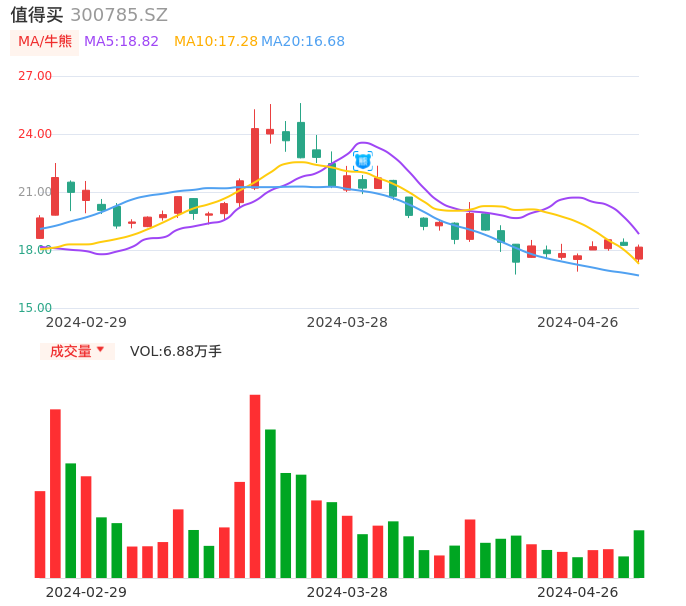This screenshot has height=606, width=686.
Task: Click the 2024-02-29 date label under price chart
Action: tap(86, 322)
